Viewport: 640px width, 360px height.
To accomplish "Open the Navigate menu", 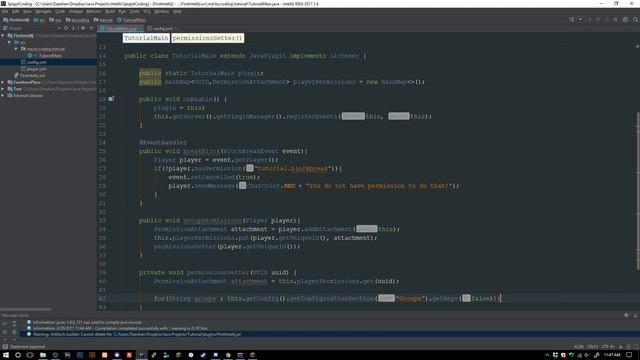I will coord(43,11).
